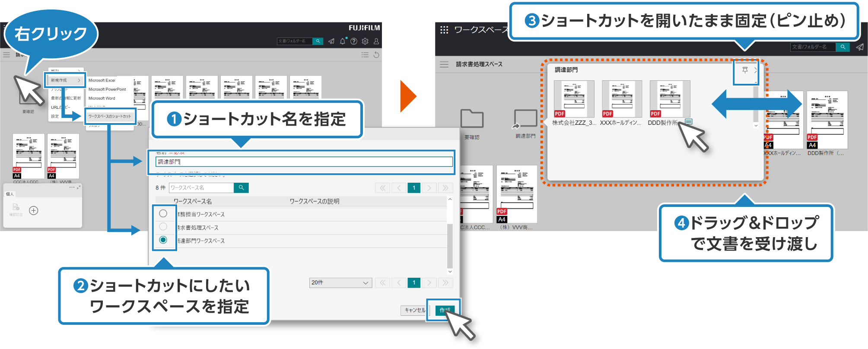Click workspace name search button in dialog

(241, 187)
